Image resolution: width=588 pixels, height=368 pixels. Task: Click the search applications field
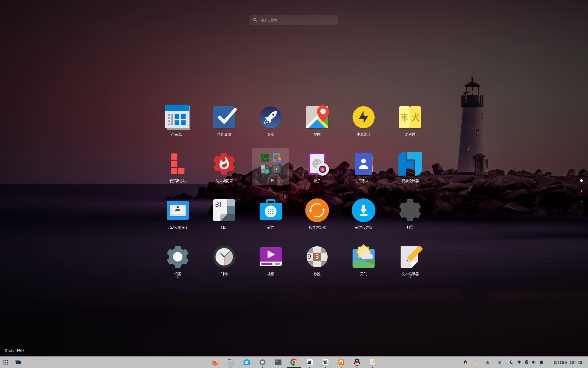tap(294, 20)
